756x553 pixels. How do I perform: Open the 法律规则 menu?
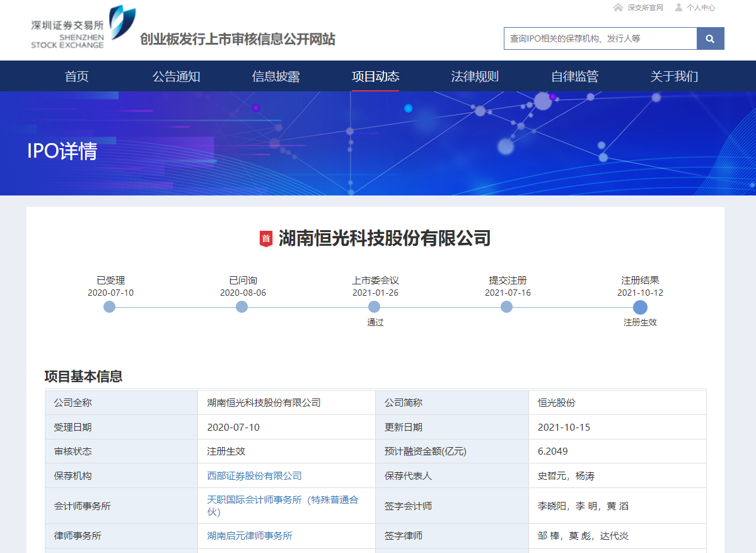pos(475,76)
